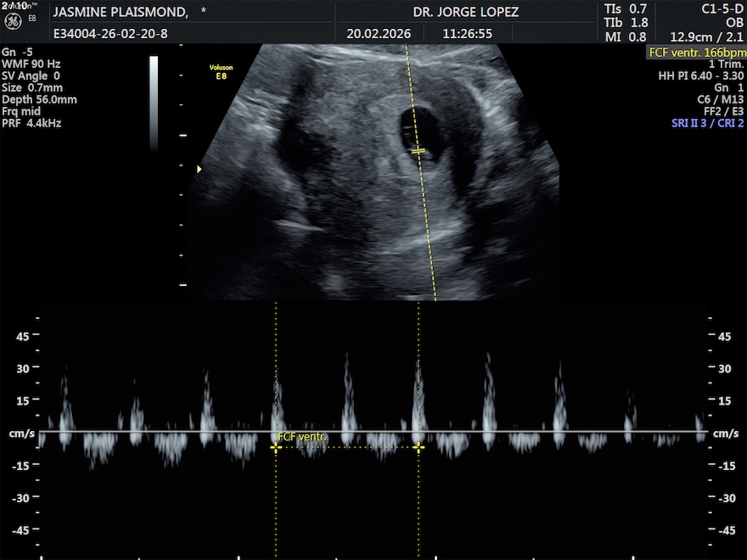
Task: Click the Dr. Jorge Lopez operator field
Action: click(x=465, y=13)
